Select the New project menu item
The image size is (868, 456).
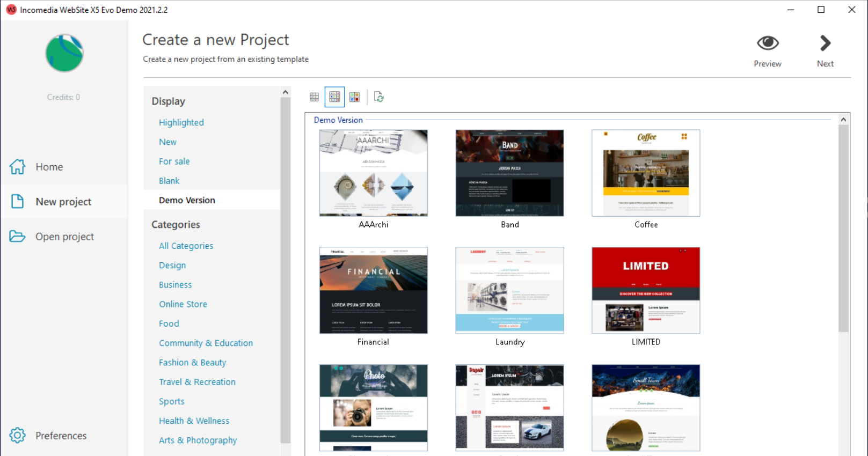[x=63, y=202]
